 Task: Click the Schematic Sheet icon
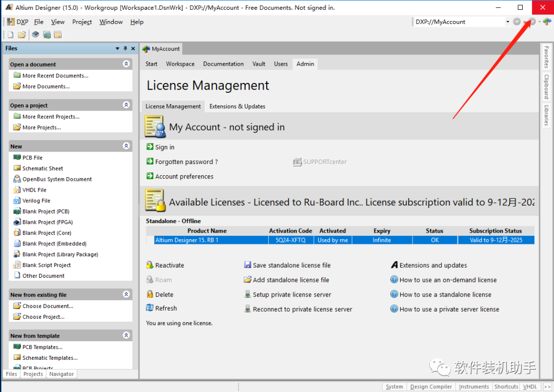point(17,168)
